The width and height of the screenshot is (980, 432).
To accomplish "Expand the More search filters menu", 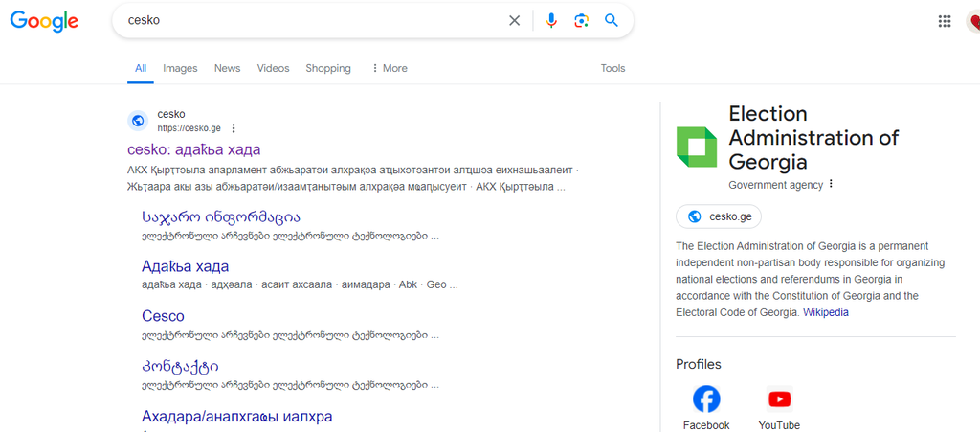I will (390, 68).
